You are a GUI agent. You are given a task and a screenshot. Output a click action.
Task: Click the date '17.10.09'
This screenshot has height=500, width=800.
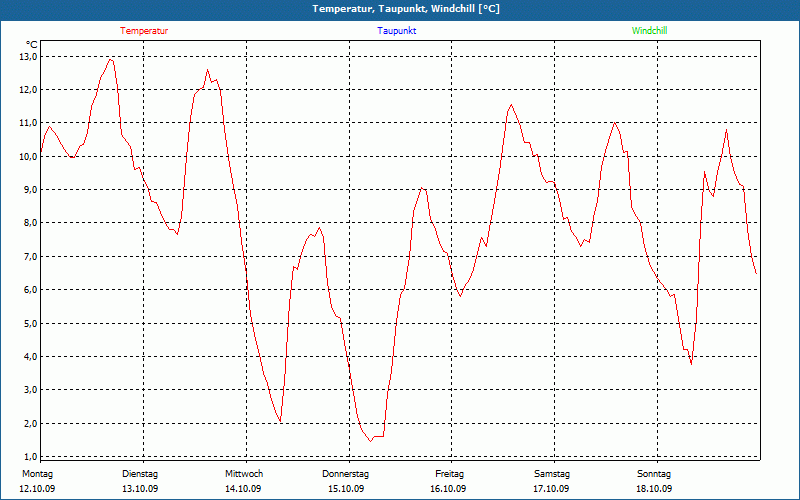click(x=551, y=489)
